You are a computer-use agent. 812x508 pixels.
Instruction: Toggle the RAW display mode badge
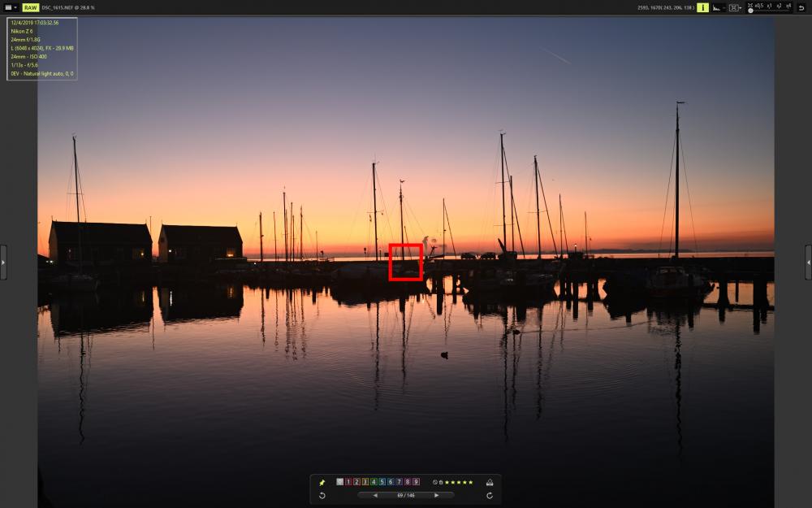tap(31, 8)
